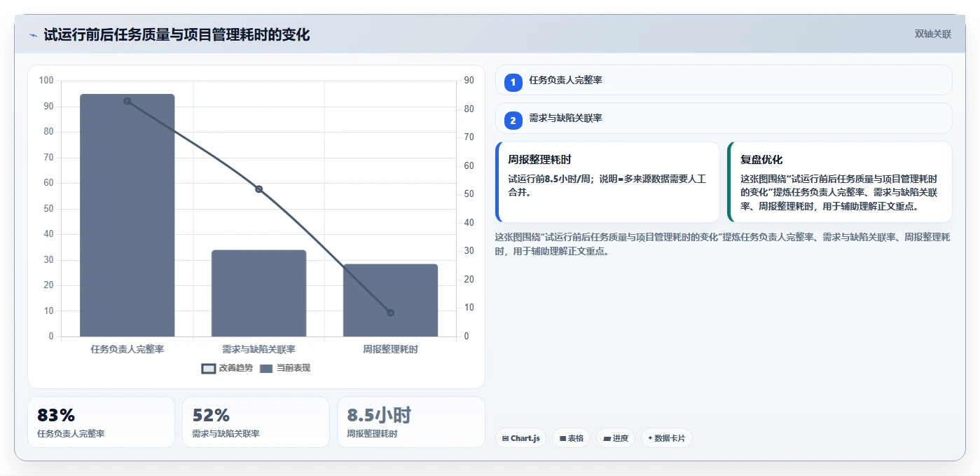Click the trend line point above first bar
This screenshot has width=980, height=476.
pos(127,101)
